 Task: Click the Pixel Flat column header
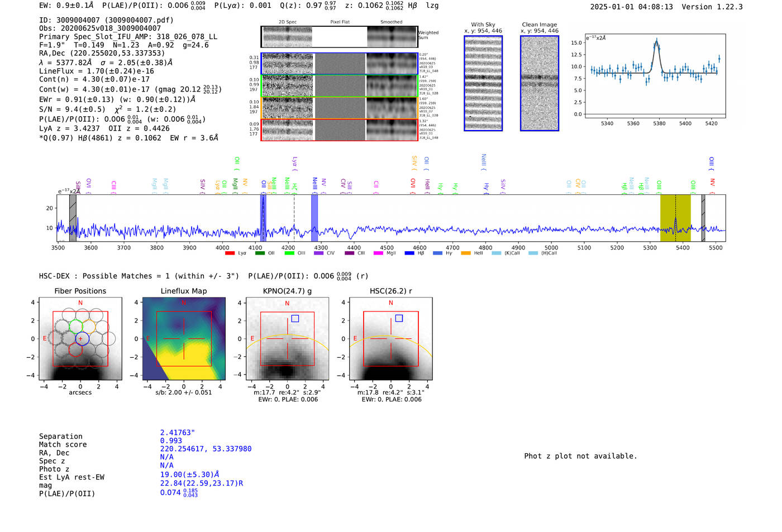point(340,22)
